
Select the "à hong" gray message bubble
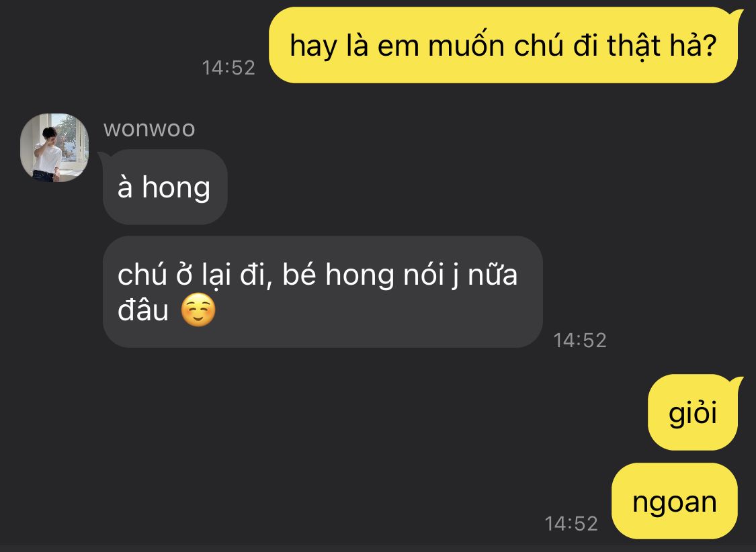pos(165,187)
